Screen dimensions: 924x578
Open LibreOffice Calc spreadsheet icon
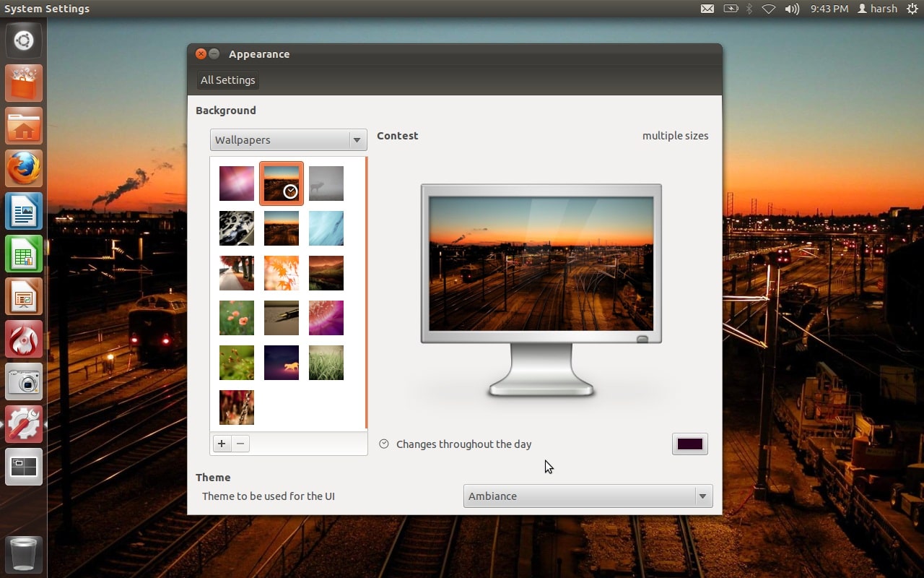coord(24,254)
